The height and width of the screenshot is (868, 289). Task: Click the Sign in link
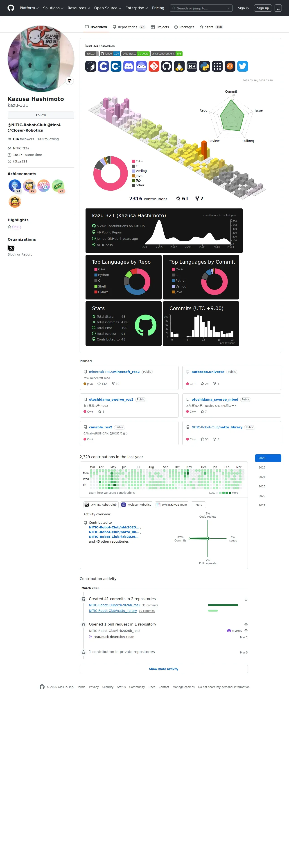click(x=243, y=8)
